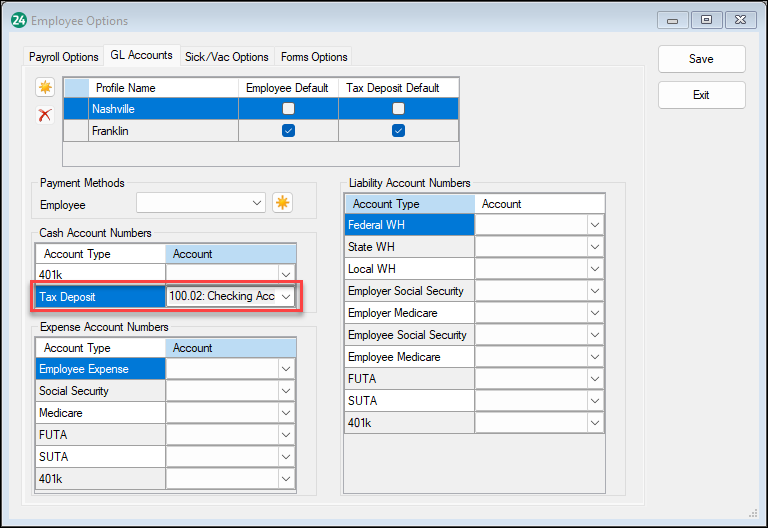Go to the Forms Options tab
This screenshot has height=528, width=768.
[314, 57]
